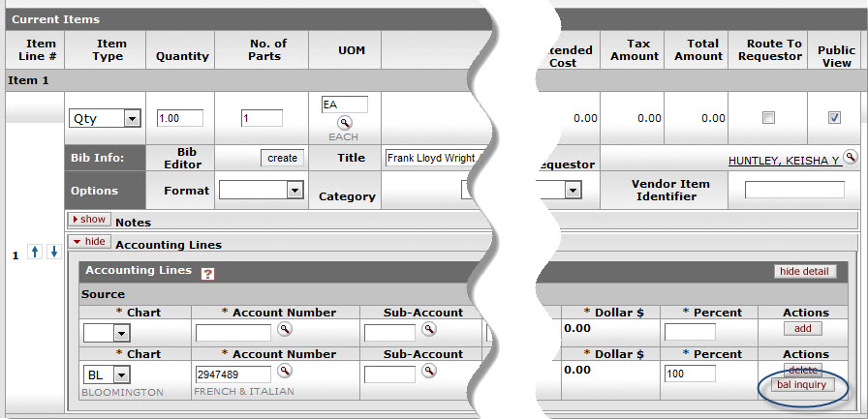Click the Vendor Item Identifier field
Viewport: 868px width, 419px height.
pyautogui.click(x=793, y=190)
